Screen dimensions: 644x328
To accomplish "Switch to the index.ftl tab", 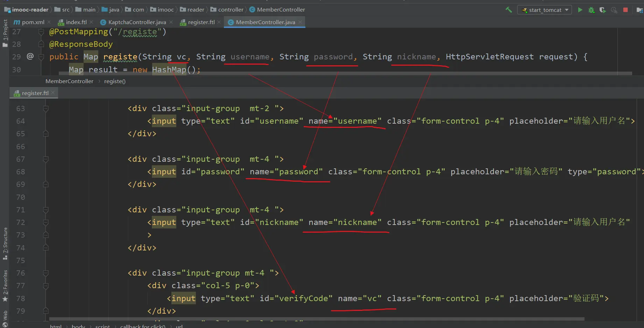I will click(76, 22).
